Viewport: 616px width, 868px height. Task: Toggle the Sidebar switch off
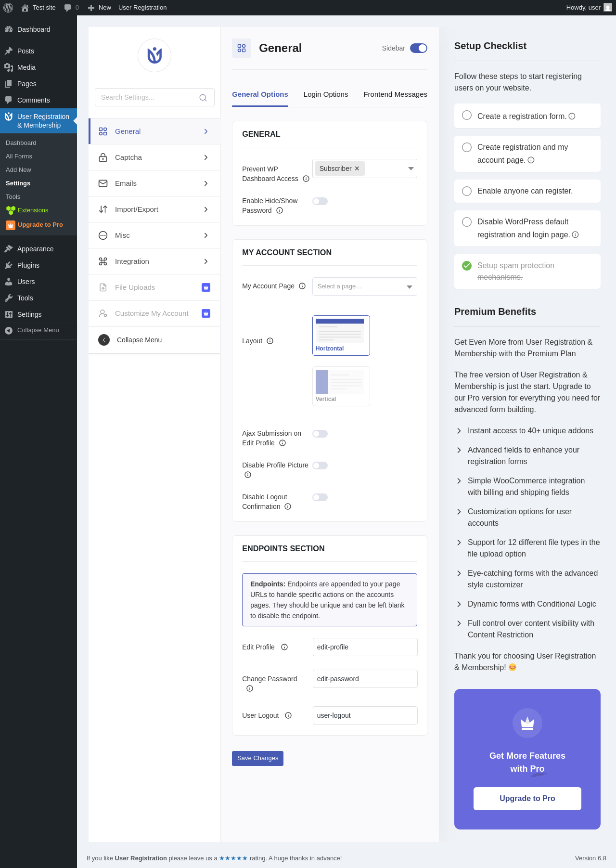click(419, 48)
